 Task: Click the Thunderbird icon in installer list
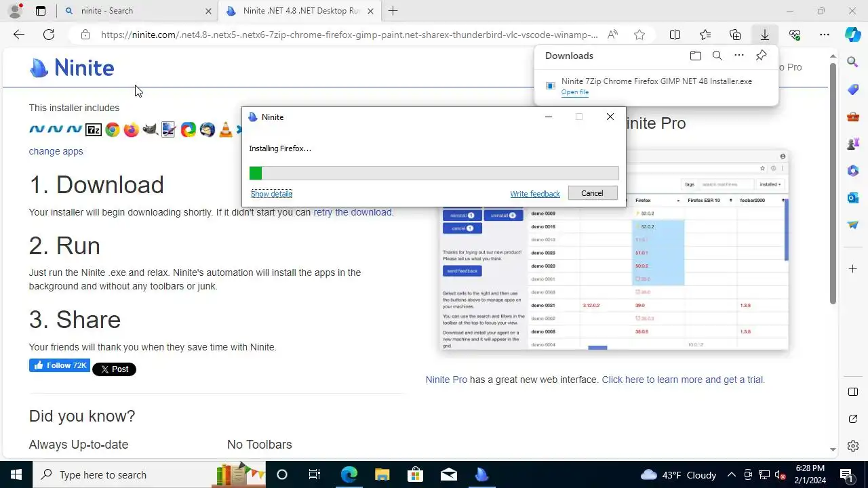point(207,129)
